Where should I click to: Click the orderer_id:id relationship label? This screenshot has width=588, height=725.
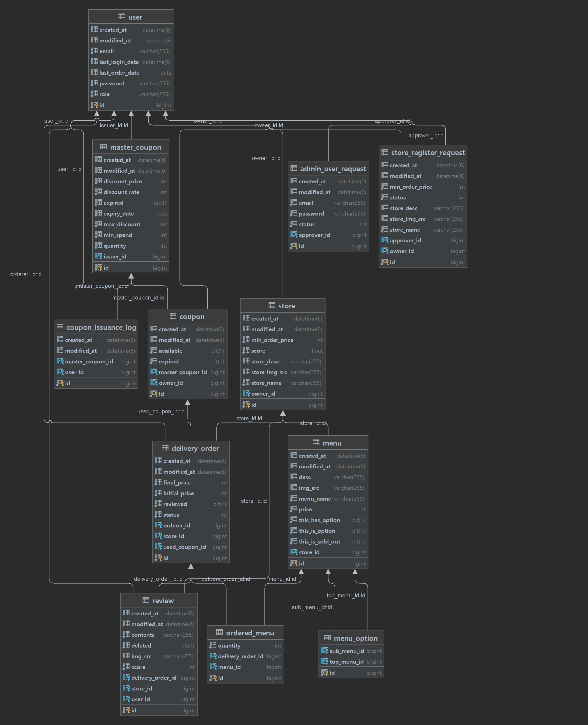coord(26,274)
